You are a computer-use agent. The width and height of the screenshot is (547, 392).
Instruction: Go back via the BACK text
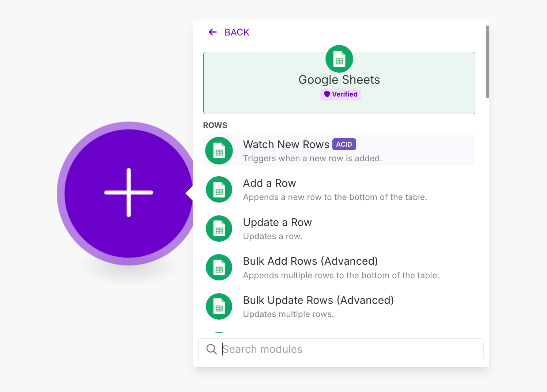point(237,32)
